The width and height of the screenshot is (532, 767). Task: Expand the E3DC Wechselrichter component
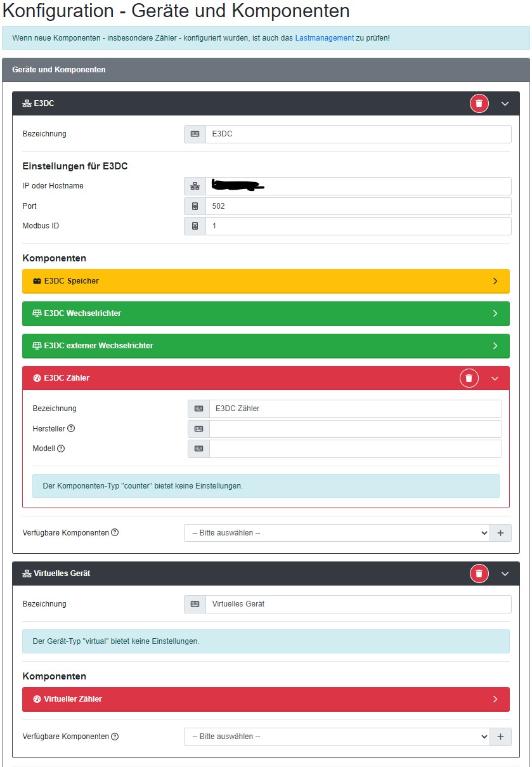[266, 313]
